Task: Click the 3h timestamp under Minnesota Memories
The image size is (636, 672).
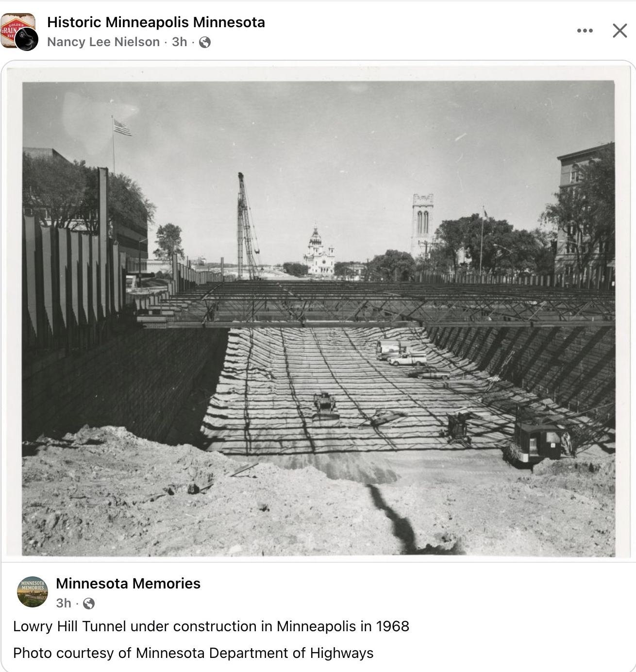Action: 64,603
